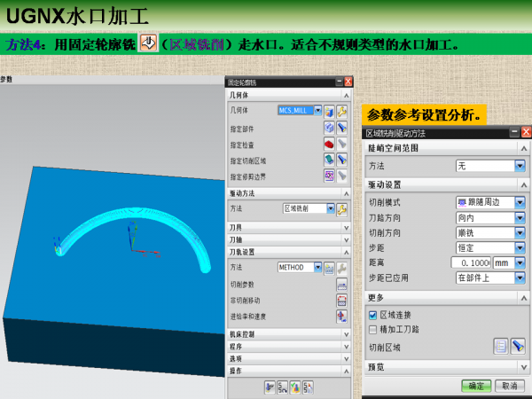
Task: Open the MCS_MILL geometry dropdown
Action: coord(317,110)
